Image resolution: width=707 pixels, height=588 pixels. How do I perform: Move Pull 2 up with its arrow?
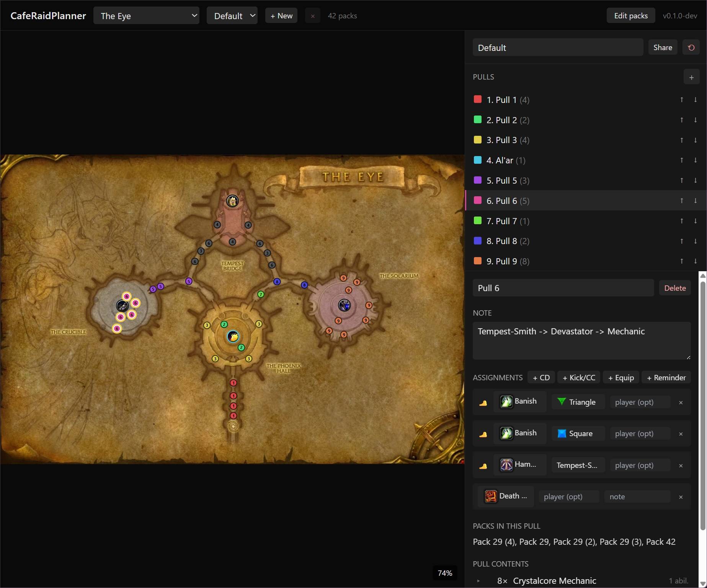tap(682, 120)
